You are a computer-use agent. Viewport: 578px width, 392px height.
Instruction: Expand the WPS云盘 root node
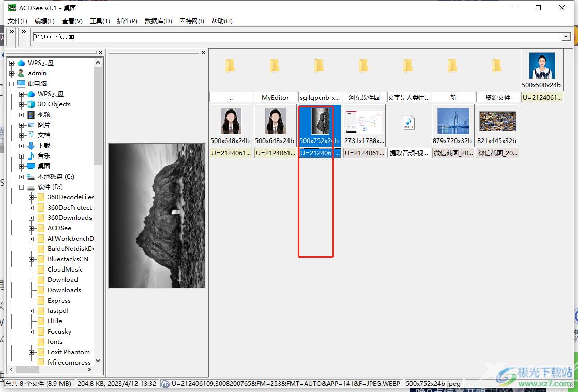(11, 63)
